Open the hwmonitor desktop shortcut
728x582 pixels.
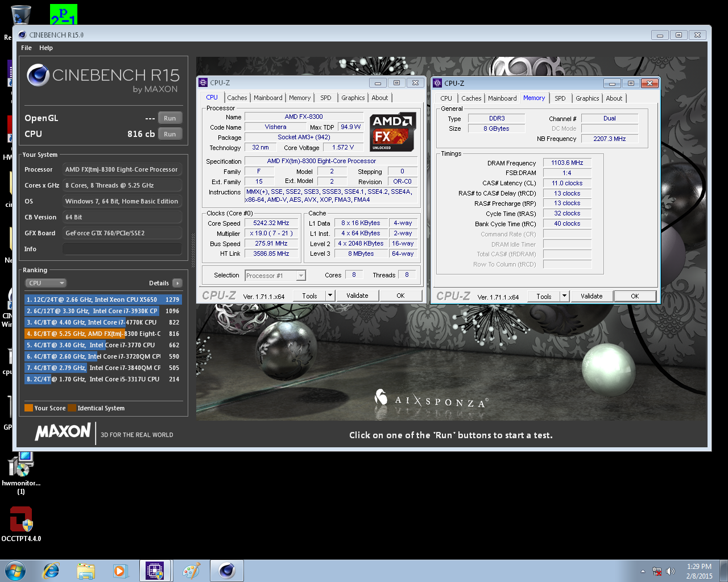coord(21,473)
